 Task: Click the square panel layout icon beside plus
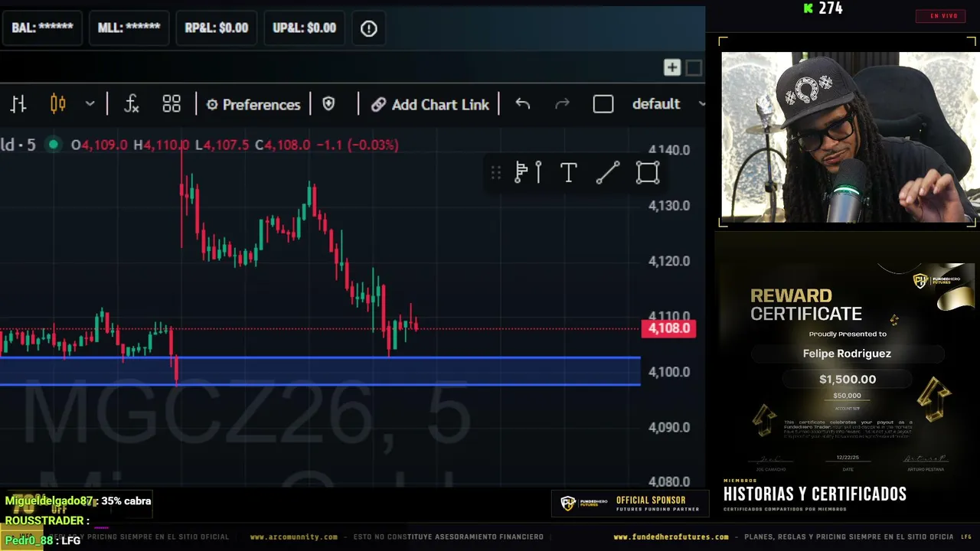(x=694, y=67)
